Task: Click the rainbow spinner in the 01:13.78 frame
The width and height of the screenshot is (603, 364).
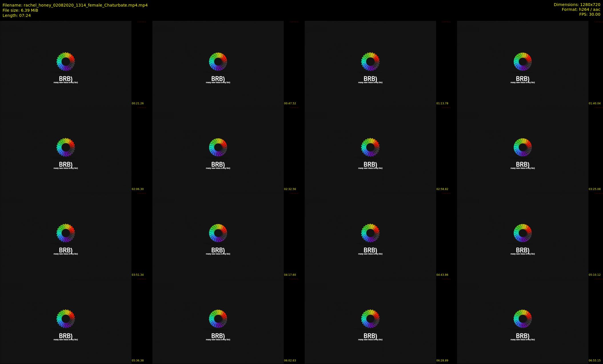Action: pyautogui.click(x=370, y=61)
